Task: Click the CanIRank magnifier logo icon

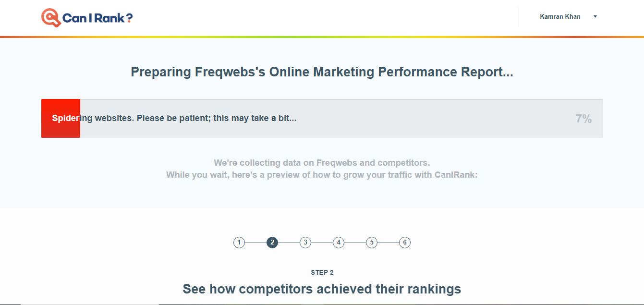Action: (50, 17)
